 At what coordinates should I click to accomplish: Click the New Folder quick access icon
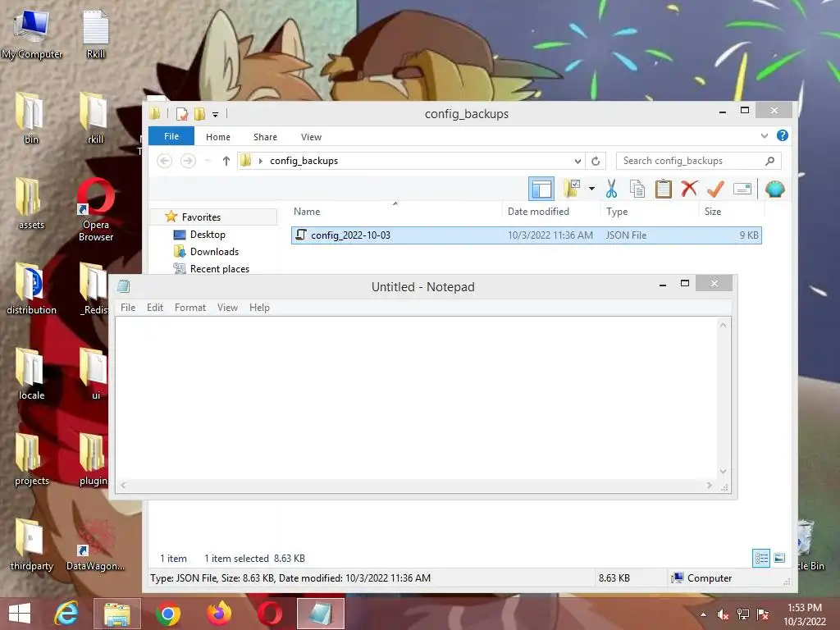tap(200, 113)
